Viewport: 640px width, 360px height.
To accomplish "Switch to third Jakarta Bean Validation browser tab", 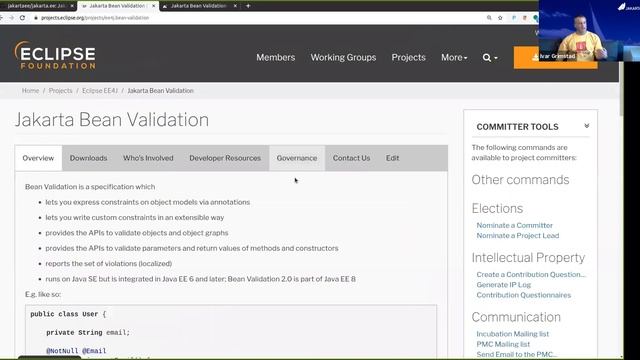I will 199,6.
